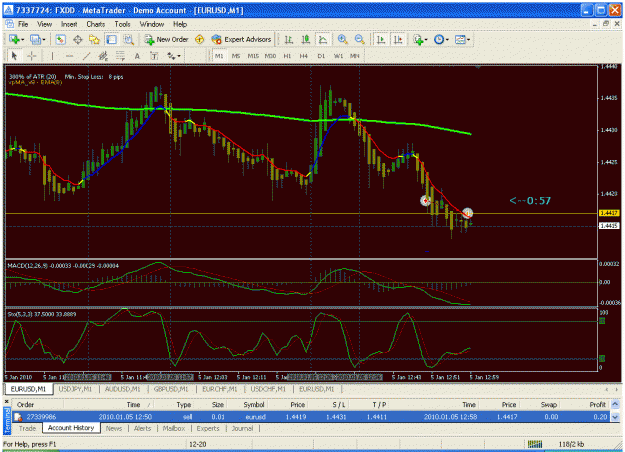Select the arrow cursor tool
The width and height of the screenshot is (625, 452).
click(14, 56)
